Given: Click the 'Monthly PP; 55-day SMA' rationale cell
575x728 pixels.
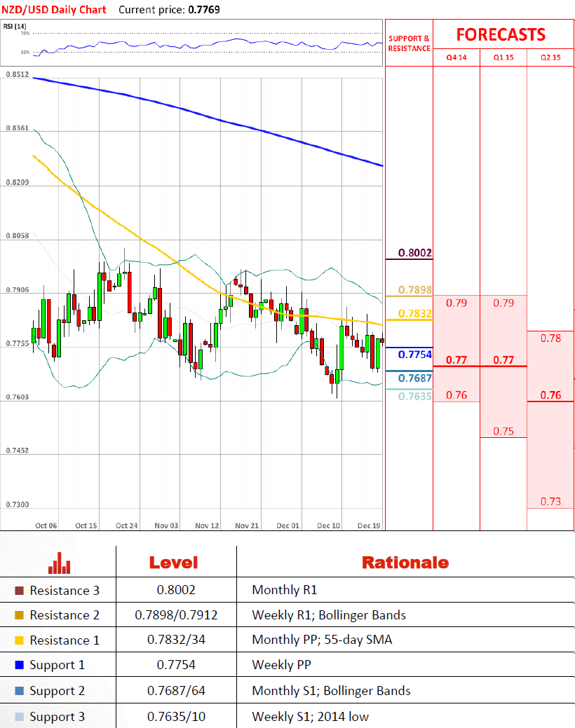Looking at the screenshot, I should pos(322,640).
